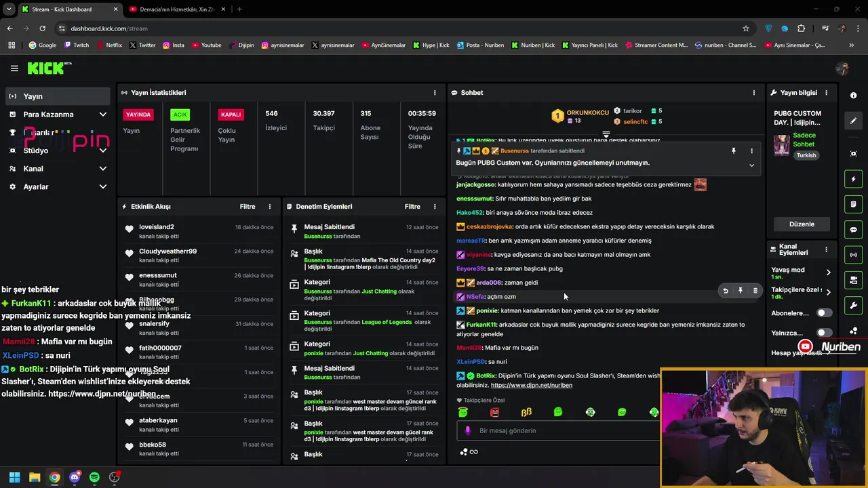
Task: Open the Kanal Eylemleri panel three-dot menu
Action: click(x=826, y=249)
